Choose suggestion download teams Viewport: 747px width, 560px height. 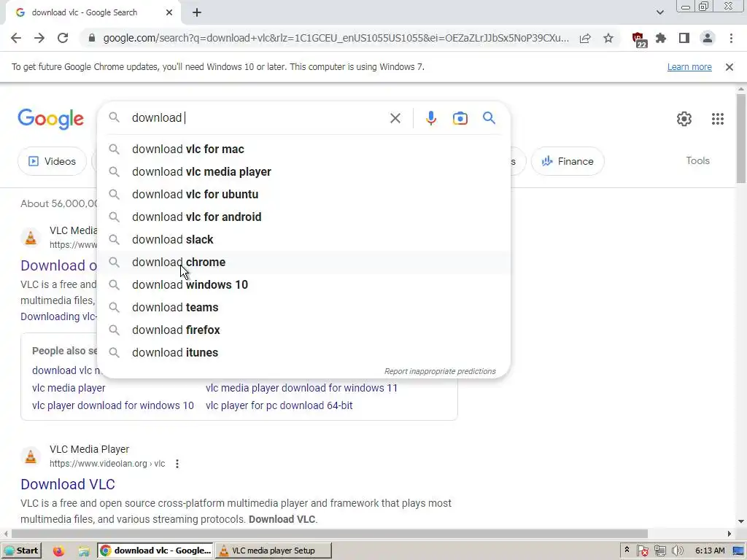coord(303,308)
